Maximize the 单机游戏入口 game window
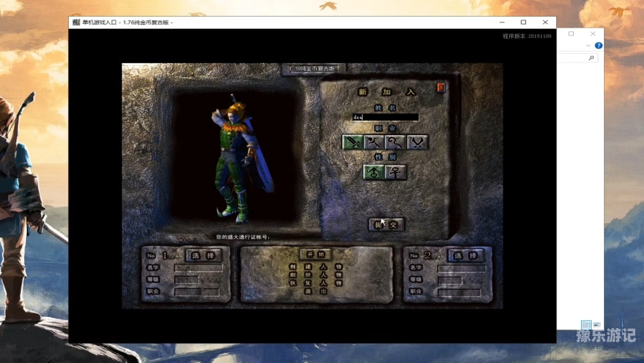644x363 pixels. point(524,23)
